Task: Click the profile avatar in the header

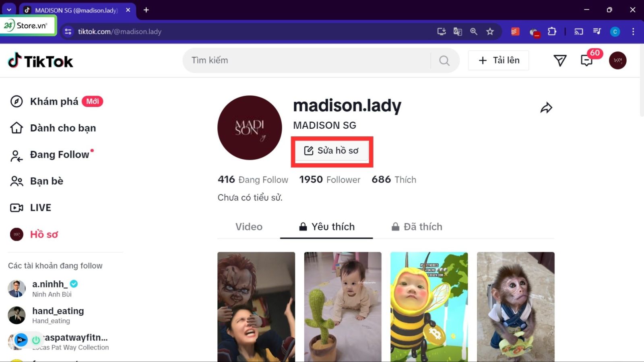Action: tap(617, 60)
